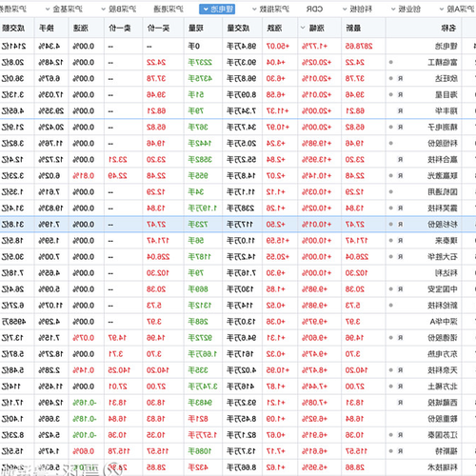This screenshot has width=476, height=476.
Task: Open the selected 锂电池 tab dropdown
Action: (x=206, y=10)
